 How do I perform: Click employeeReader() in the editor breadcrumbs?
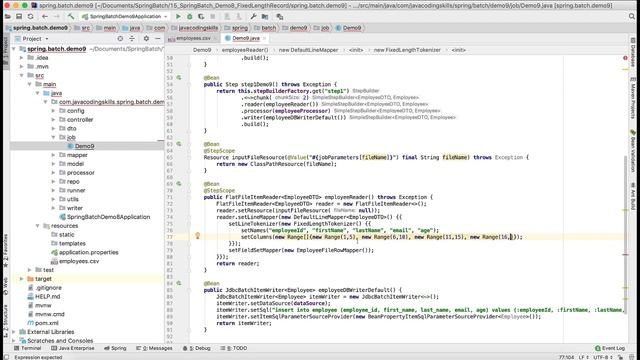coord(245,50)
